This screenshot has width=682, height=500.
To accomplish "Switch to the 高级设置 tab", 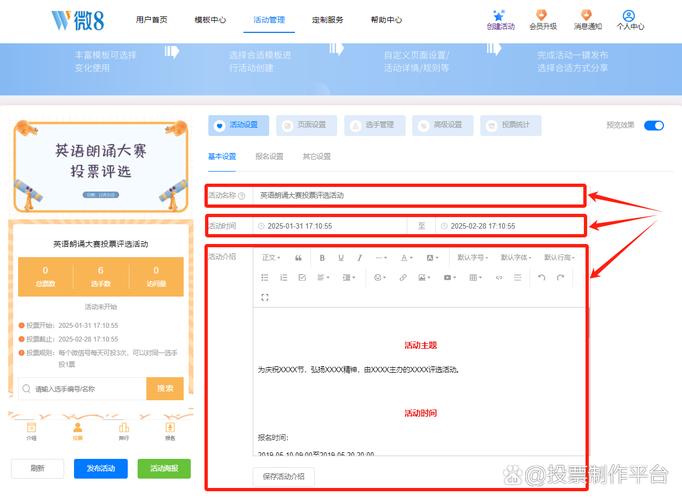I will click(443, 125).
